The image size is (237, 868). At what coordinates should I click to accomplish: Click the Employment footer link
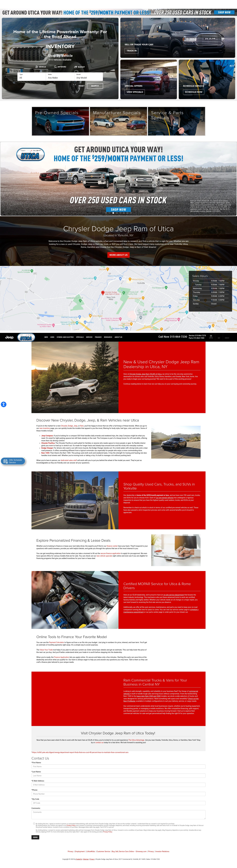(80, 851)
